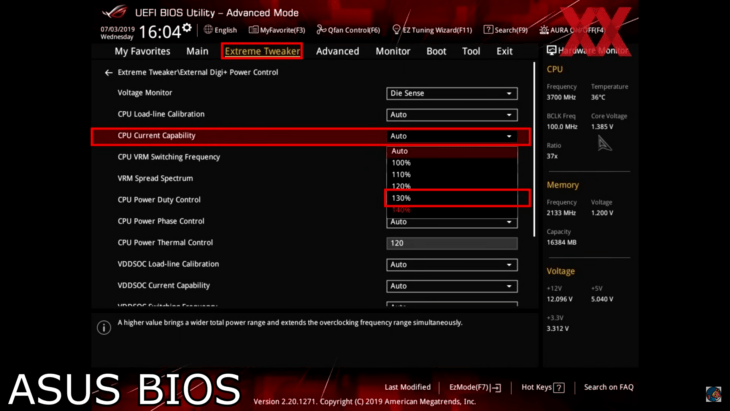Click the Hardware Monitor monitor icon
The width and height of the screenshot is (730, 411).
(551, 50)
